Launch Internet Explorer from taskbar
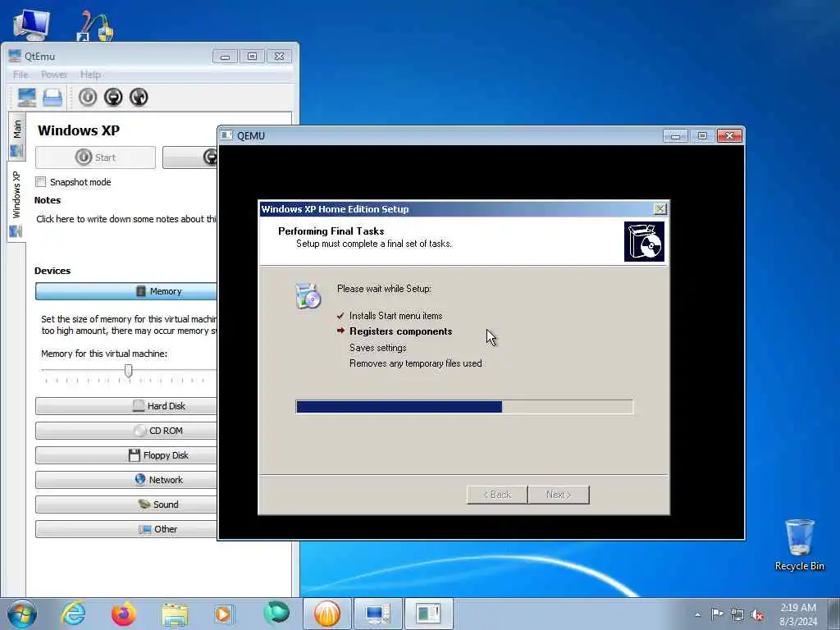 73,614
